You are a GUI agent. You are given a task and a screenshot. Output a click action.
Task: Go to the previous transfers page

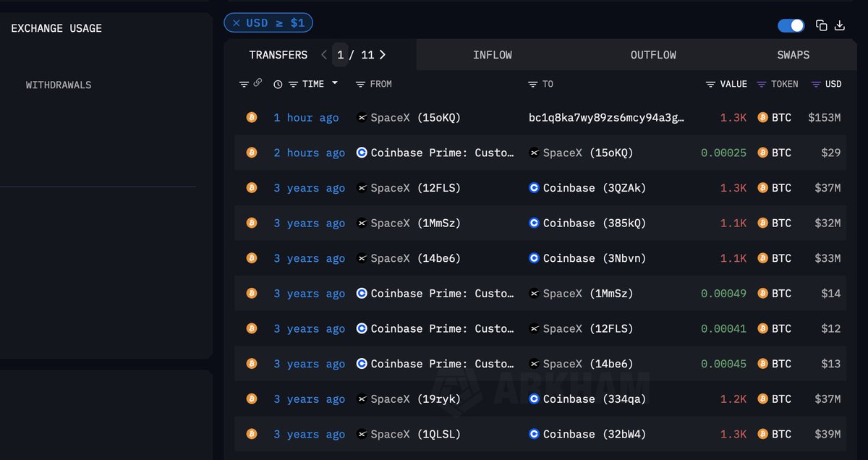pyautogui.click(x=324, y=55)
